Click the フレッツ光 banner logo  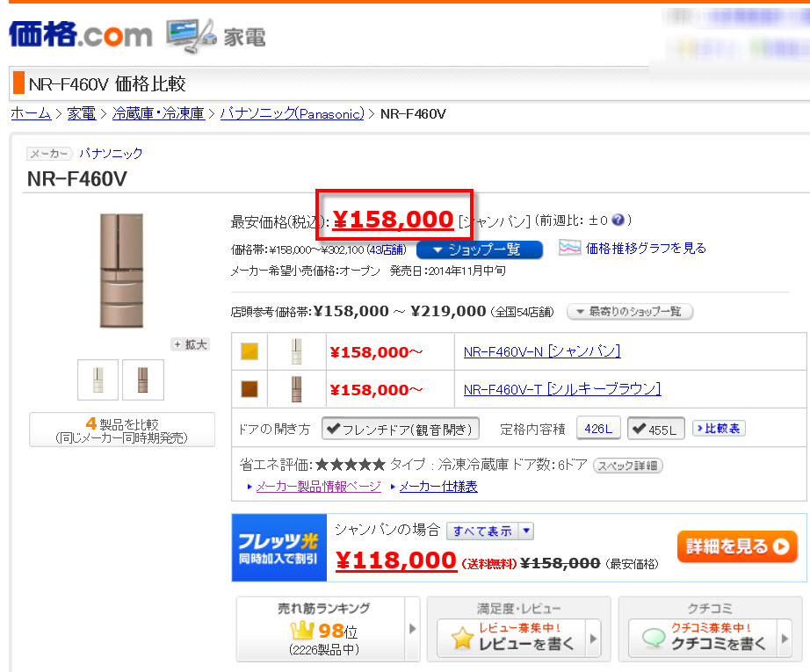point(279,547)
